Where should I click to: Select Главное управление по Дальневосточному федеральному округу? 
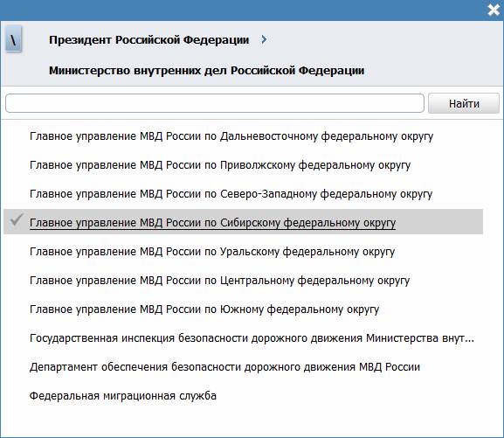pyautogui.click(x=231, y=136)
